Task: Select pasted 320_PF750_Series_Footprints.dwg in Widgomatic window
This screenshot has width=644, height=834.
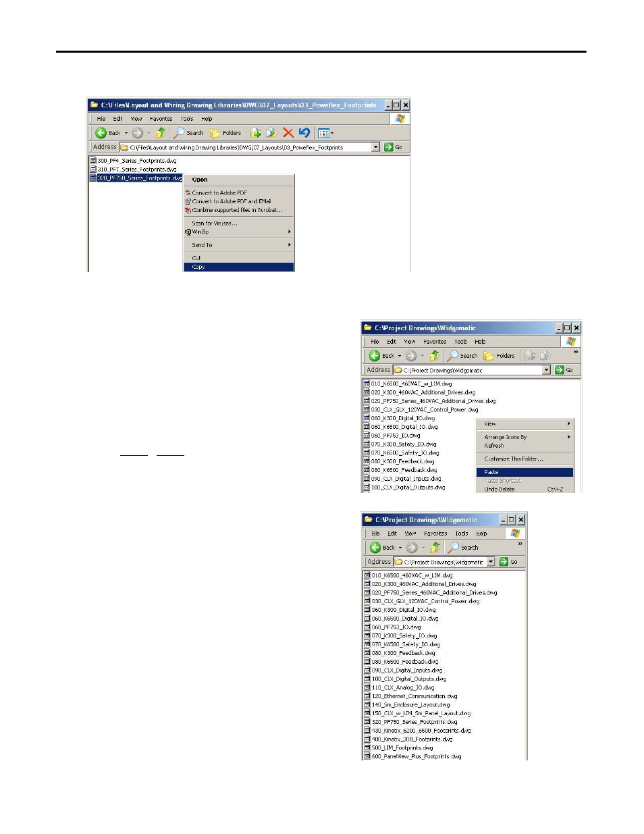Action: click(x=410, y=722)
